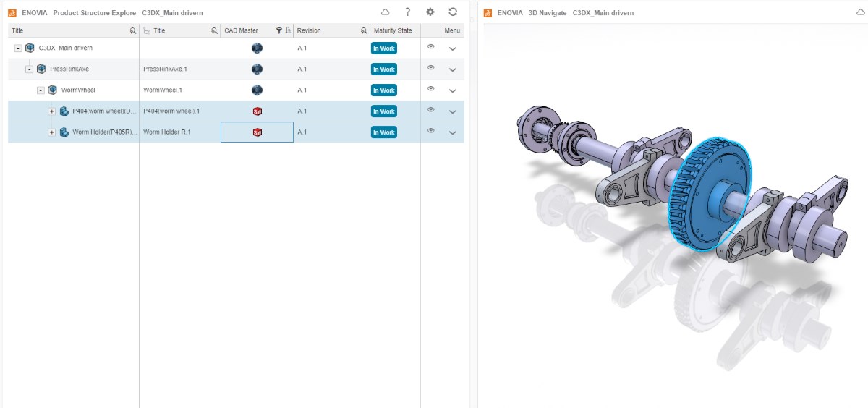
Task: Open the settings gear icon
Action: 430,12
